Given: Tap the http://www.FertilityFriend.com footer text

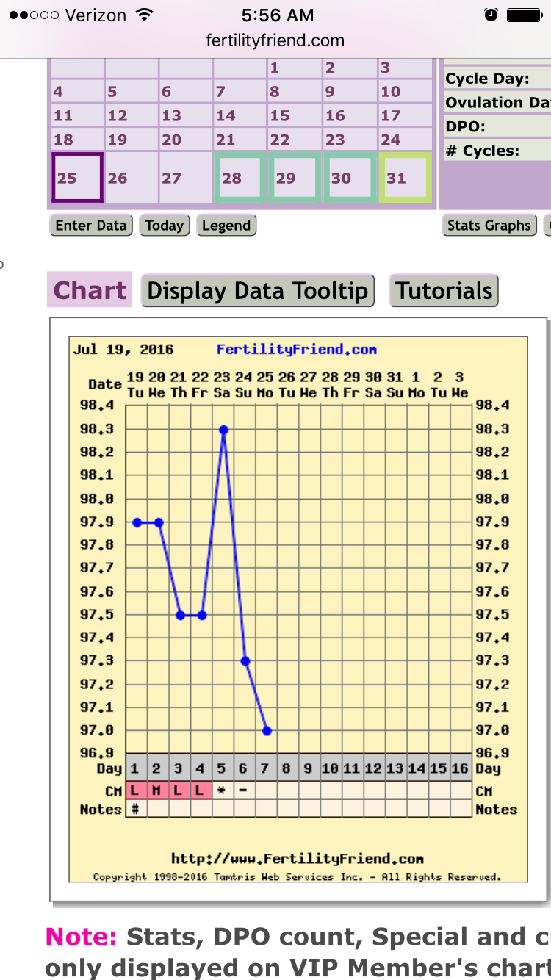Looking at the screenshot, I should coord(298,858).
